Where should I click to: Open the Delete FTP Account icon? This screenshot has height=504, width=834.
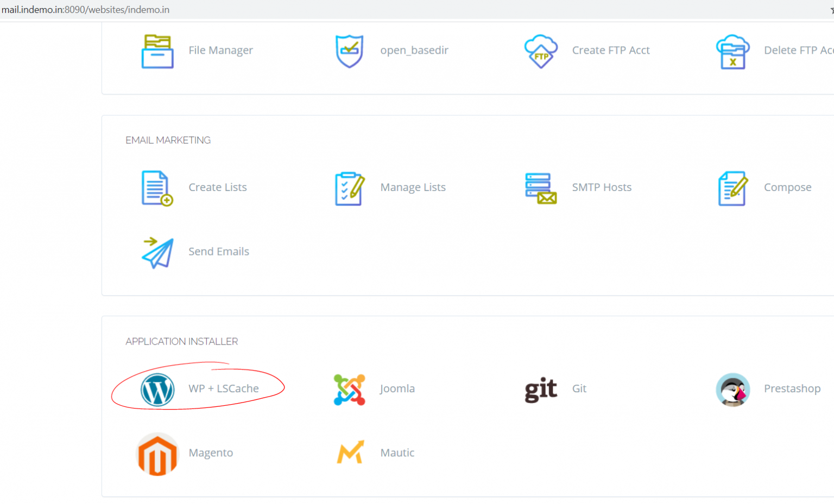(733, 50)
